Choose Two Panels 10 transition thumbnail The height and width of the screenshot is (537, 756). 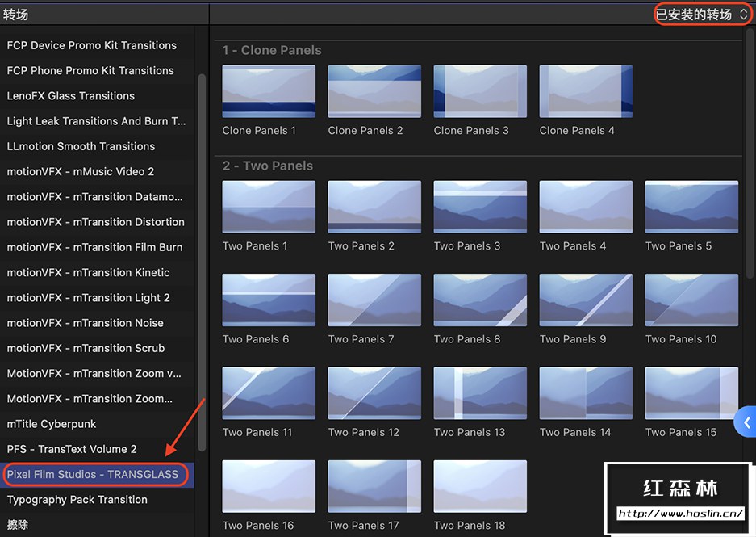point(691,300)
